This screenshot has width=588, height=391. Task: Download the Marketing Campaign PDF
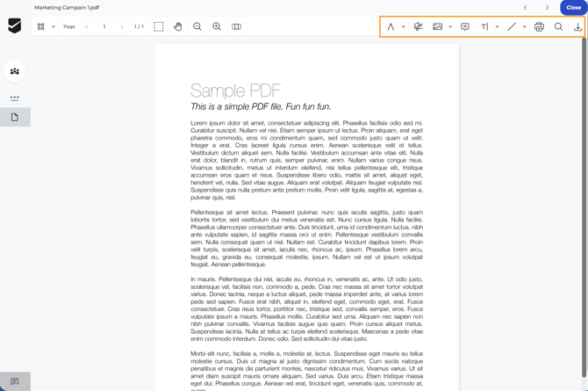(577, 27)
